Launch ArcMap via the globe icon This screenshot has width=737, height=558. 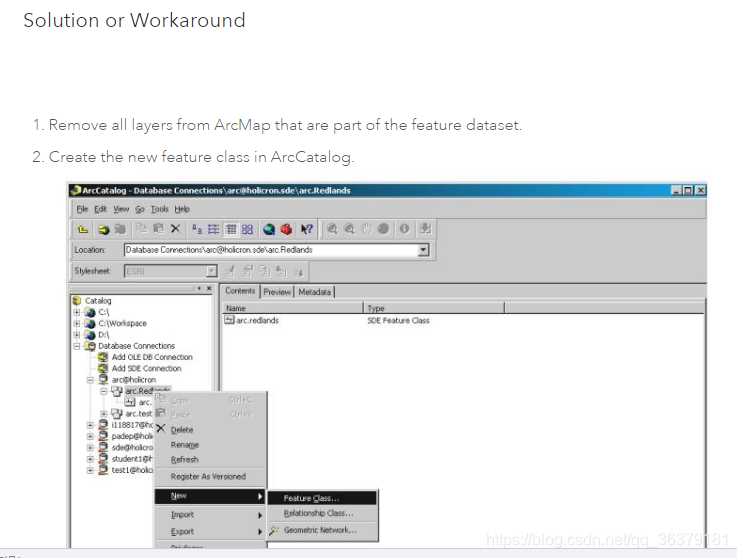(269, 229)
